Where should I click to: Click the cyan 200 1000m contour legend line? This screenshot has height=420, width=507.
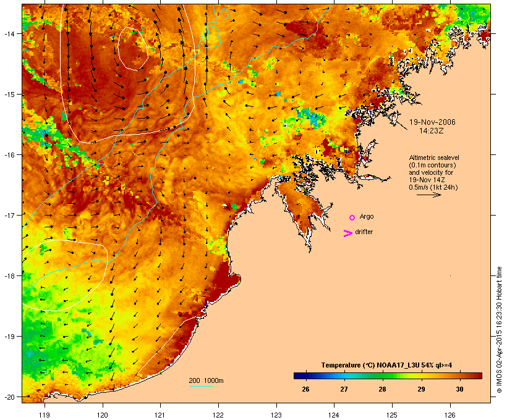click(200, 386)
